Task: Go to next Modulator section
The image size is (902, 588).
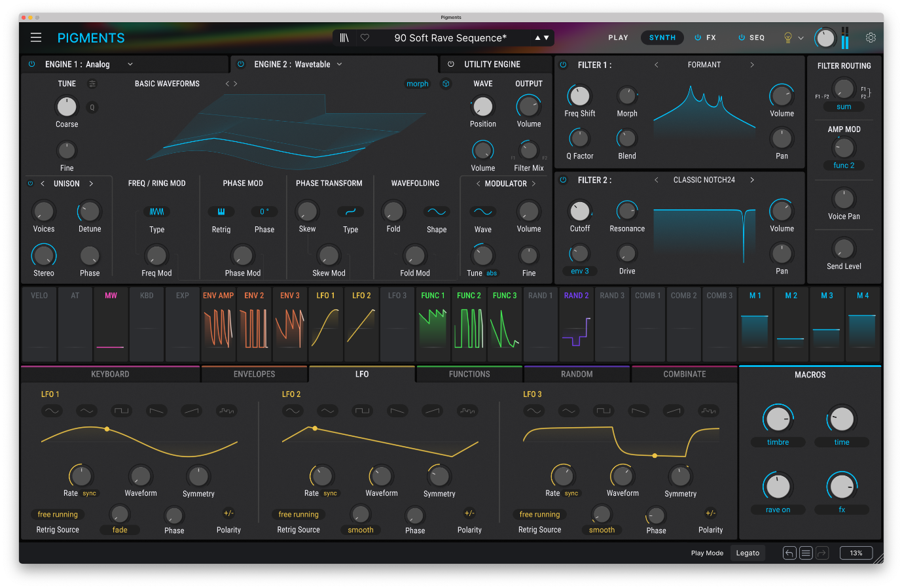Action: [x=533, y=184]
